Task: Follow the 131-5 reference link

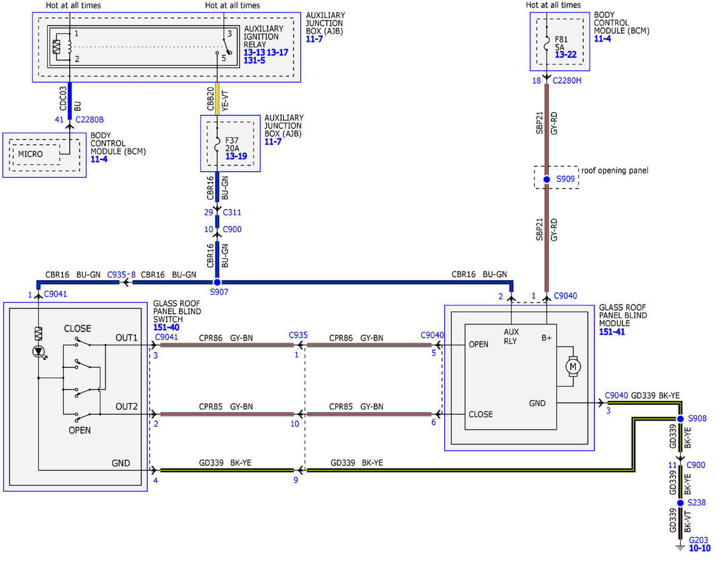Action: click(255, 61)
